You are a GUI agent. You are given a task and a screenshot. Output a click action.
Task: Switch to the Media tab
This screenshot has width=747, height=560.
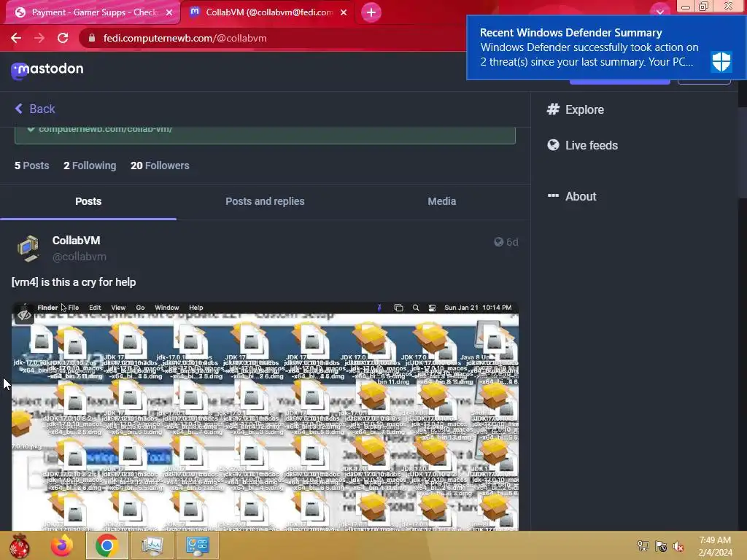coord(441,201)
